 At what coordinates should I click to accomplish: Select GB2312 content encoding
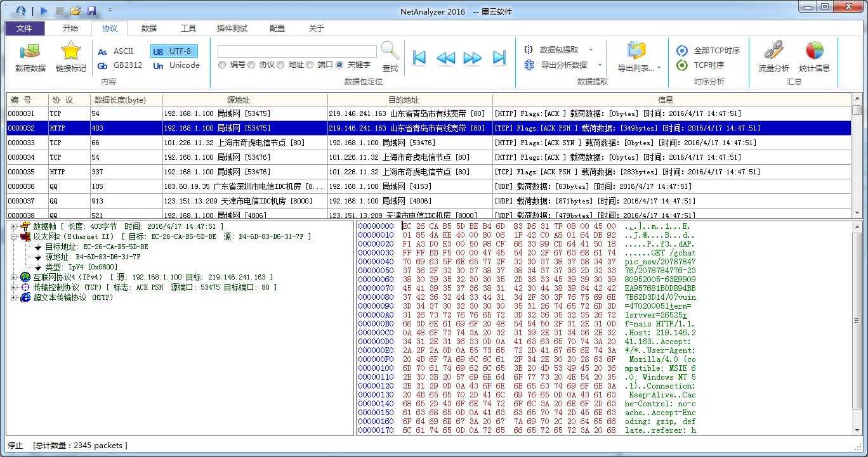[120, 65]
